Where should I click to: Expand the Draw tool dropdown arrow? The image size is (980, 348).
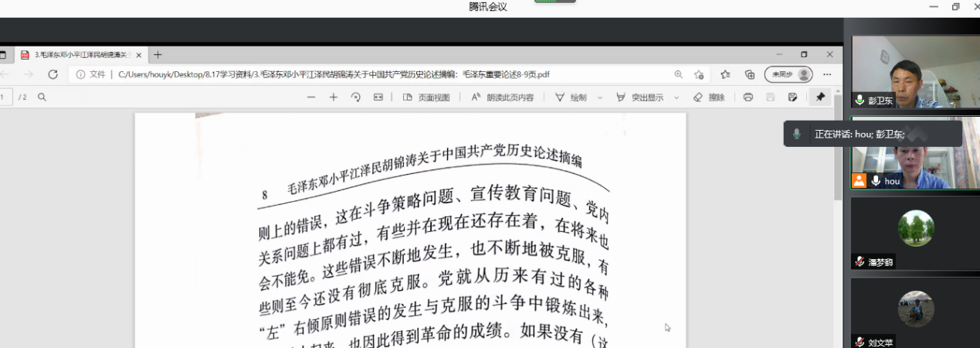600,97
